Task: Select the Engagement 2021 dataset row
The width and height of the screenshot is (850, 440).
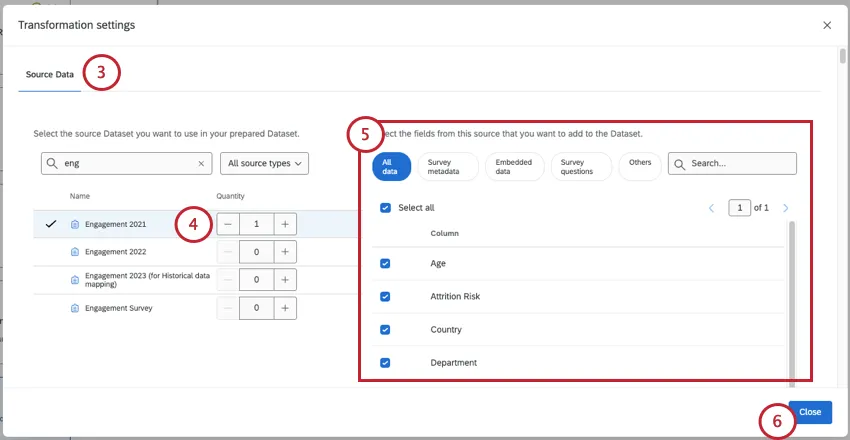Action: tap(197, 224)
